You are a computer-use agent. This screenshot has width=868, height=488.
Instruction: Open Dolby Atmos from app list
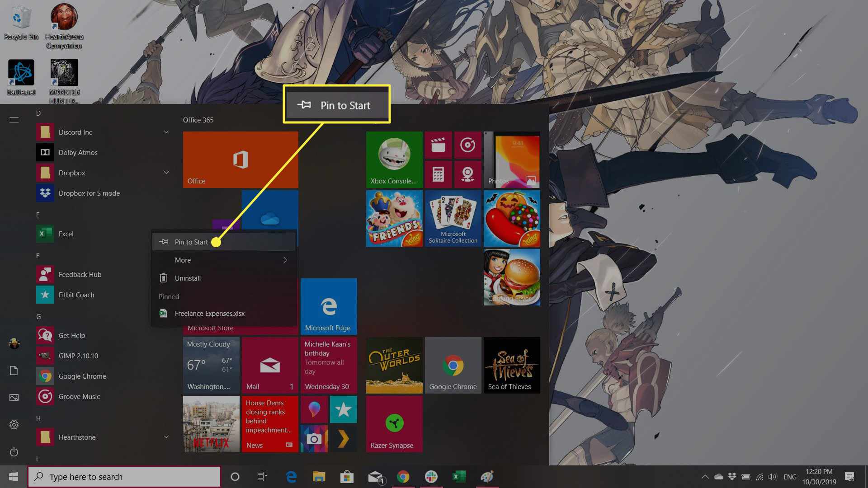[x=104, y=152]
